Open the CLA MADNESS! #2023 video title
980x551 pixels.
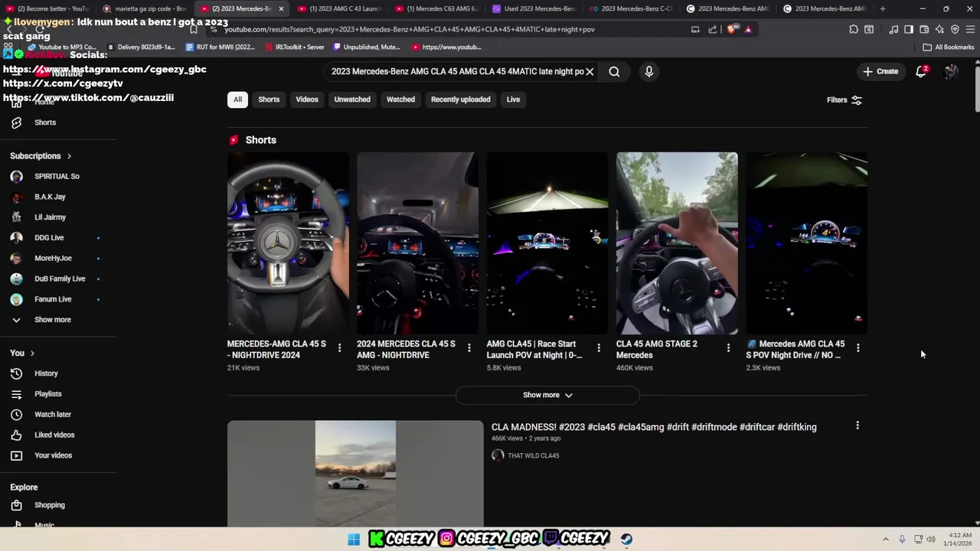coord(654,427)
